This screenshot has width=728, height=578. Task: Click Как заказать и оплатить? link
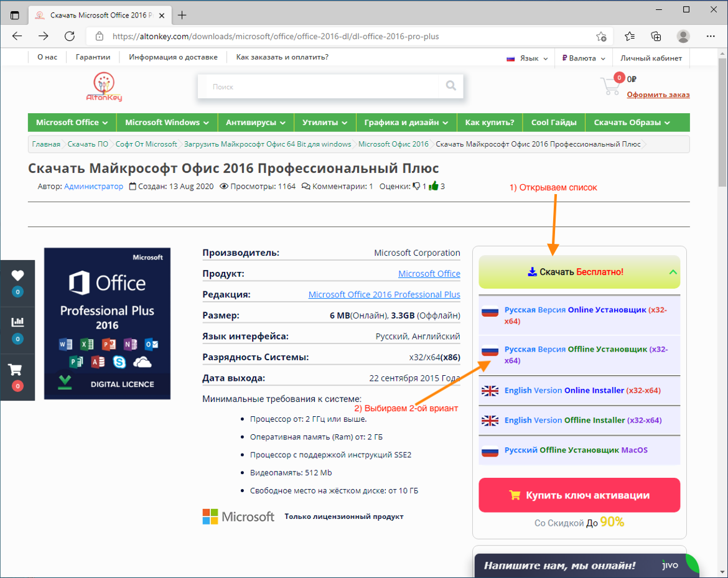282,57
